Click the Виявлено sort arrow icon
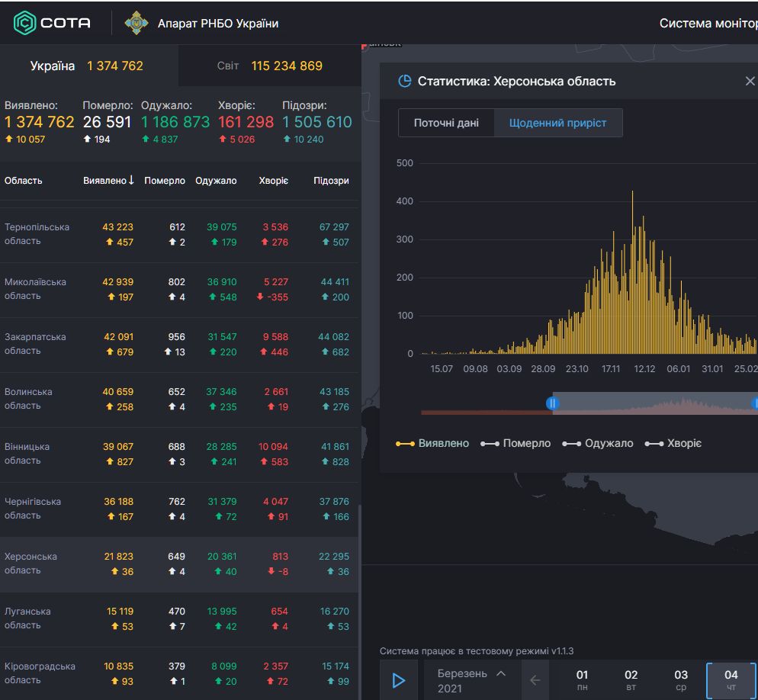The height and width of the screenshot is (700, 758). click(x=131, y=181)
